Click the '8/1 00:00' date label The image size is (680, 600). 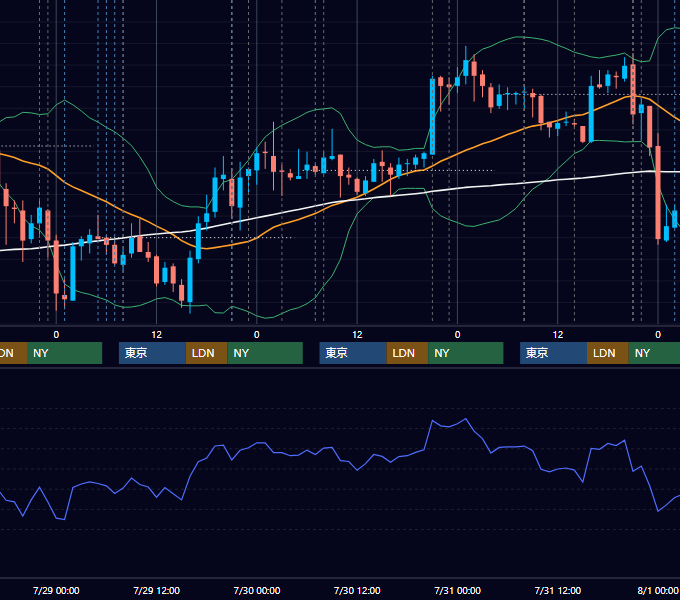click(658, 590)
